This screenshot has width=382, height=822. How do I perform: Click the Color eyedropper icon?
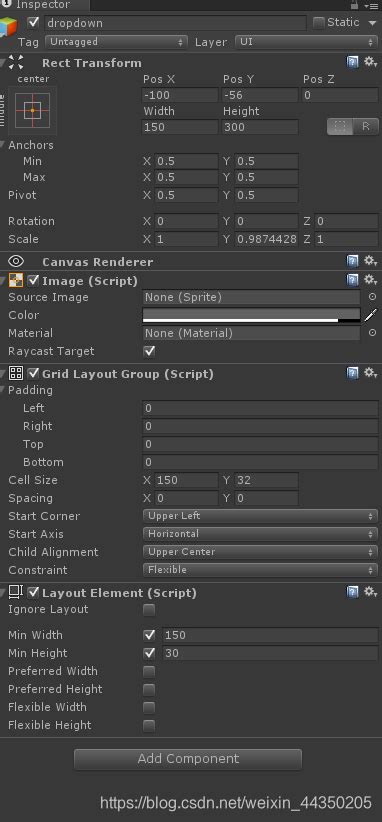click(x=371, y=315)
